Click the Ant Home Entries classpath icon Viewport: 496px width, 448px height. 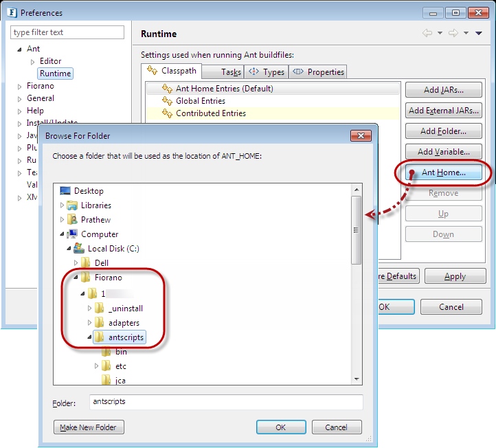pos(167,89)
